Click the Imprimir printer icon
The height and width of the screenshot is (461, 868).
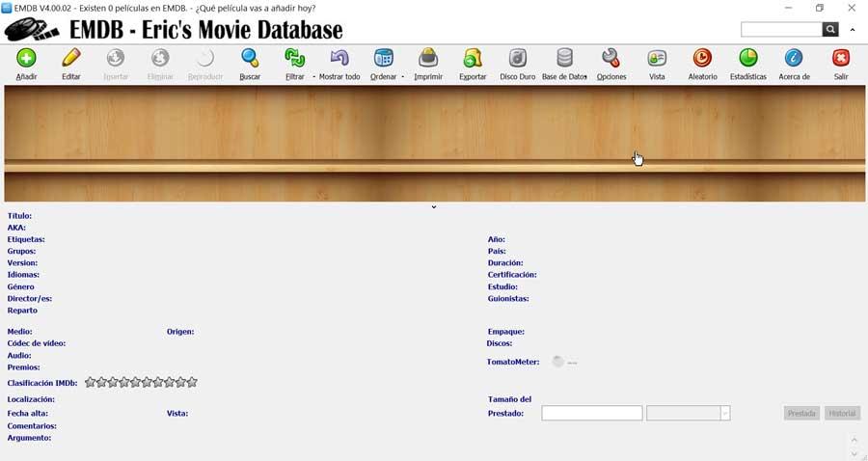point(428,58)
